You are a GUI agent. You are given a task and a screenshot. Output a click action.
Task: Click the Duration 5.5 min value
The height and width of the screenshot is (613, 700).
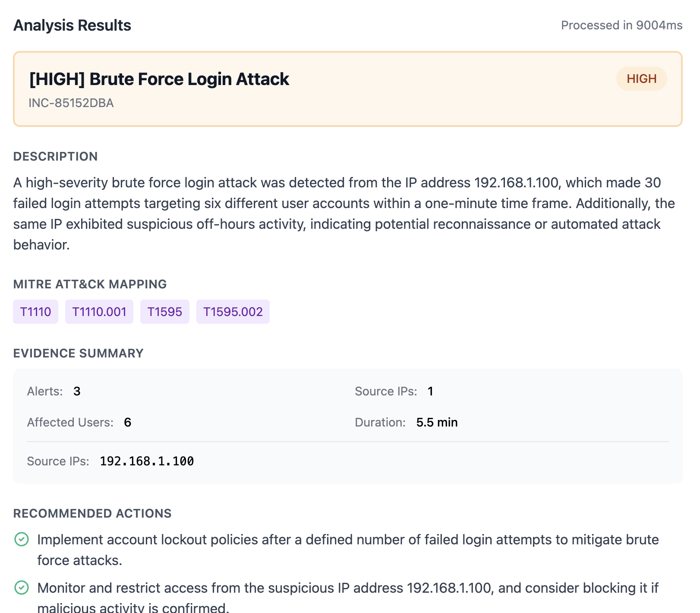tap(437, 422)
